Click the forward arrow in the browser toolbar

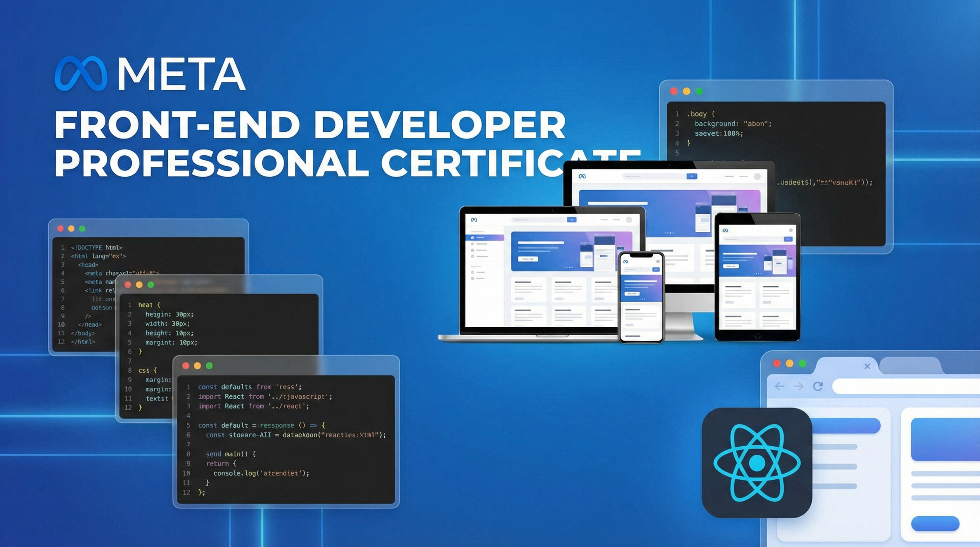point(799,386)
